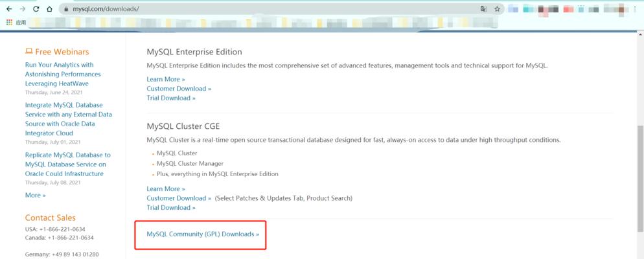Open Replicate MySQL Database to MySQL Database Service webinar

[x=68, y=164]
